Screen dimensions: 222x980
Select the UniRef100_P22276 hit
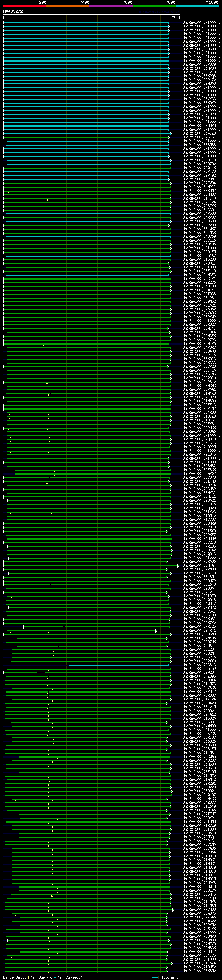[199, 282]
